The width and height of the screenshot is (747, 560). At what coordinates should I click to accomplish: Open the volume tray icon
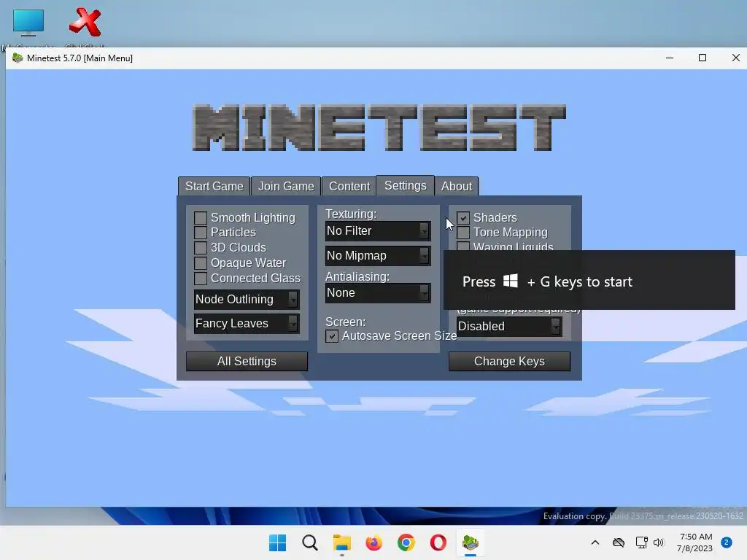[x=659, y=542]
